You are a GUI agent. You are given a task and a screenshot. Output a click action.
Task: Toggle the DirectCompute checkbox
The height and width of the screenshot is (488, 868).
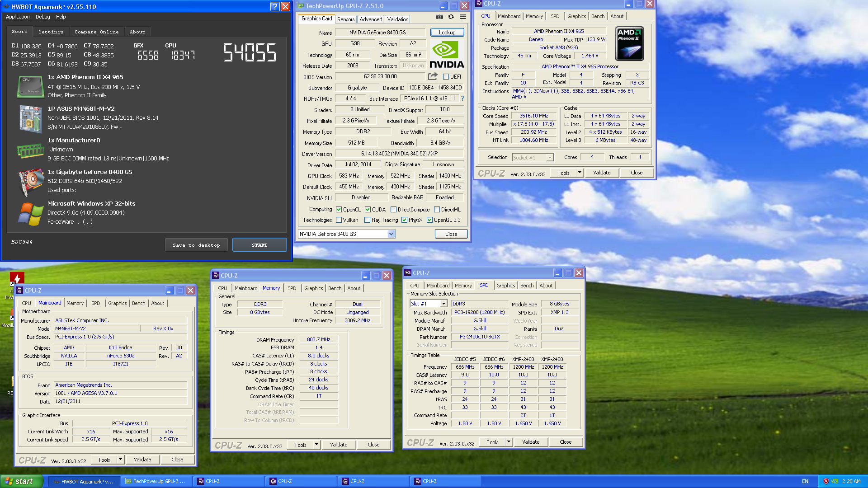(393, 210)
